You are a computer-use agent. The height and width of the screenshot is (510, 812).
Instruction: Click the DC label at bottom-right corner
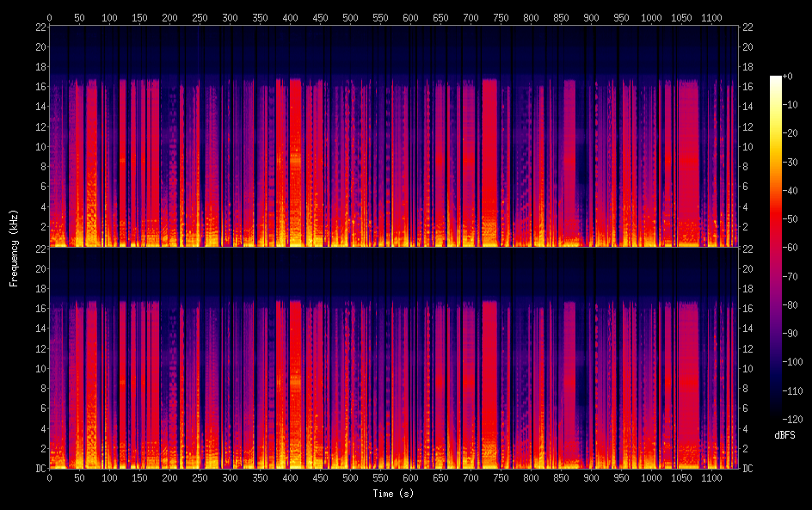748,469
